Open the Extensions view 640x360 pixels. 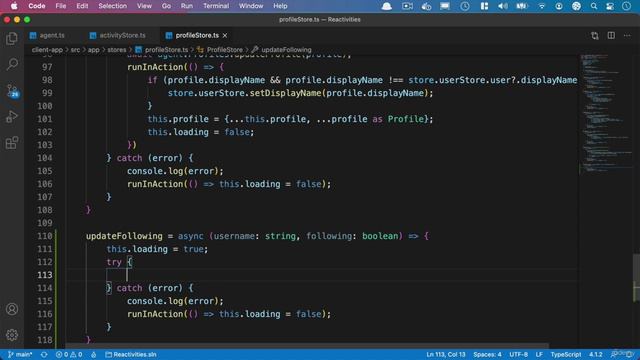[x=12, y=143]
